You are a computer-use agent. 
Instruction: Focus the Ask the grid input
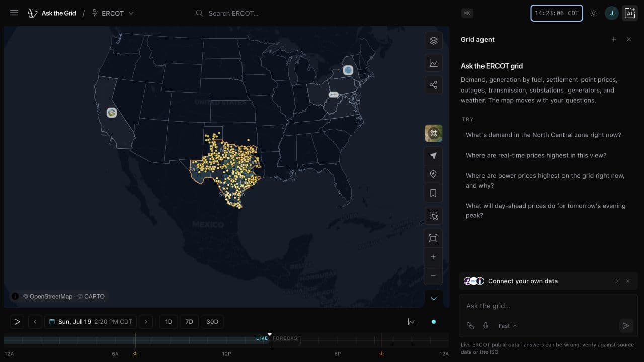548,306
